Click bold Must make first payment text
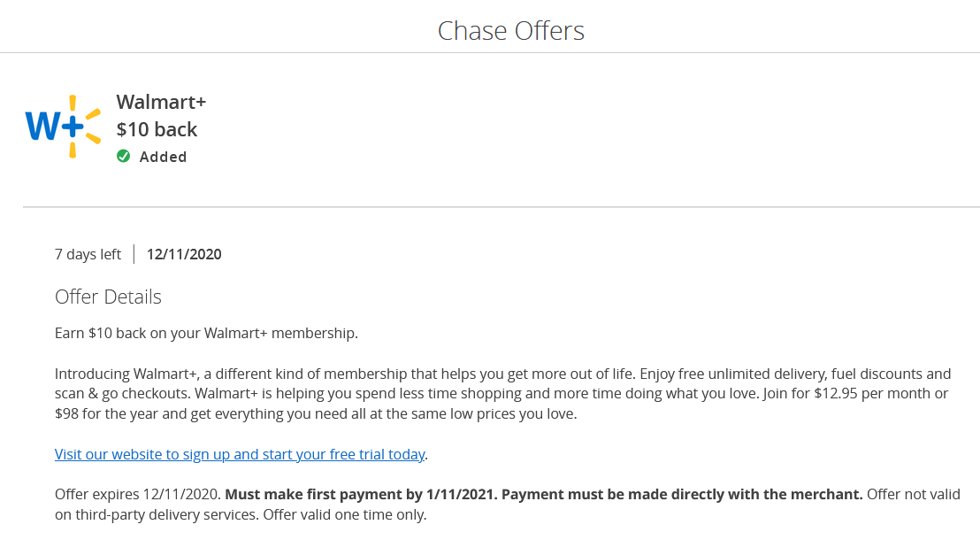The height and width of the screenshot is (540, 980). (x=361, y=494)
